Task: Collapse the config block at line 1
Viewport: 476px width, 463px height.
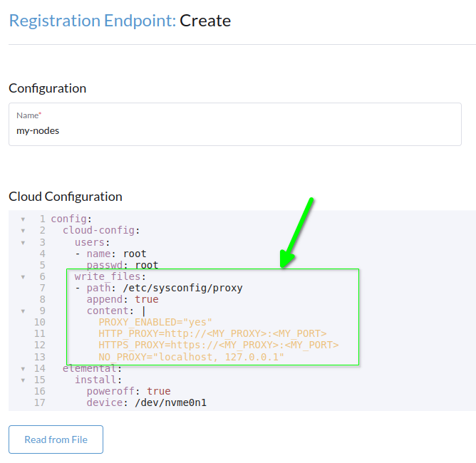Action: (23, 219)
